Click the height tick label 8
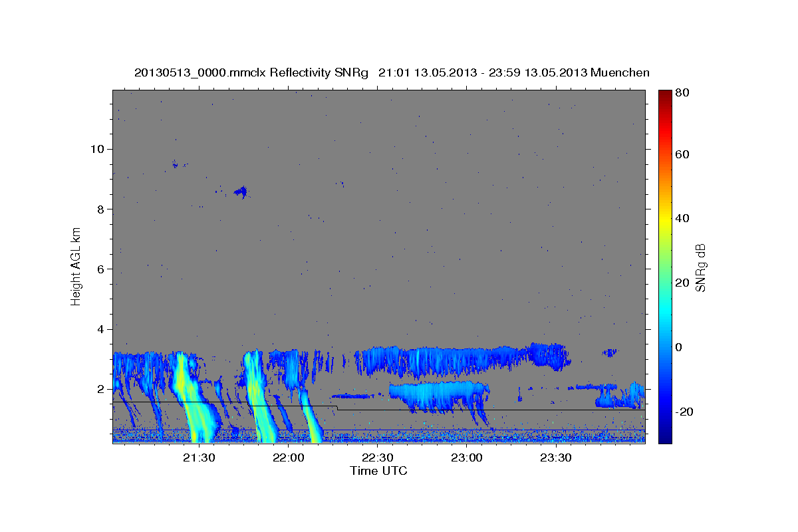Viewport: 798px width, 532px height. pos(100,209)
